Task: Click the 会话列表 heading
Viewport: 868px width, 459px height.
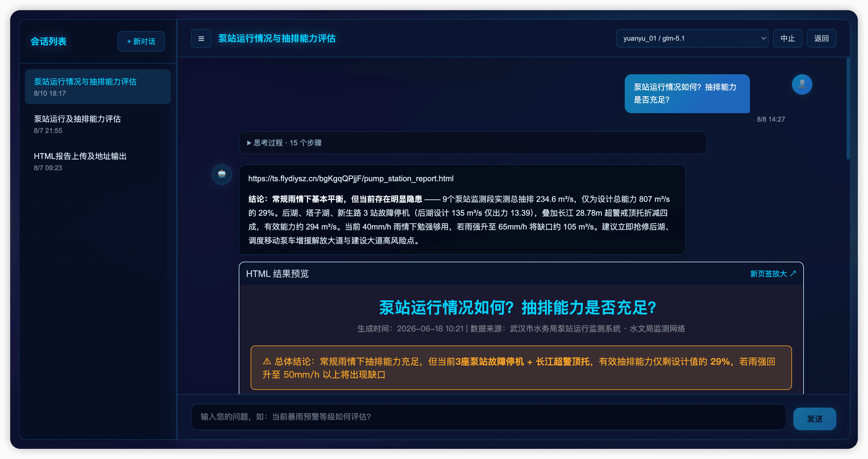Action: coord(48,41)
